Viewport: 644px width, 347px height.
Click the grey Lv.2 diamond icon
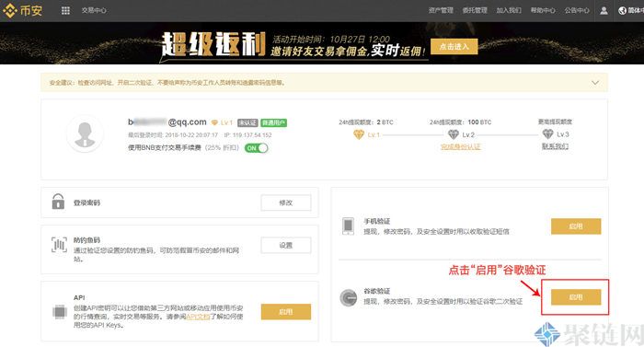coord(453,134)
